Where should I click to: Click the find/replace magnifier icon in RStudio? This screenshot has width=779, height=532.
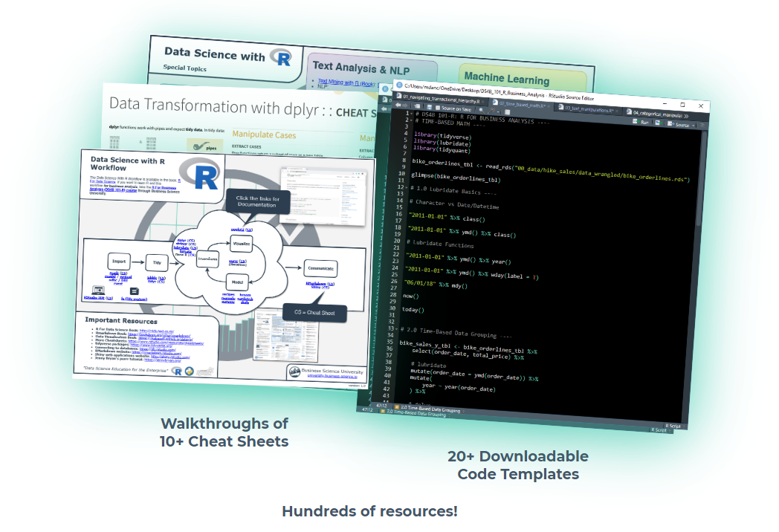pos(482,110)
